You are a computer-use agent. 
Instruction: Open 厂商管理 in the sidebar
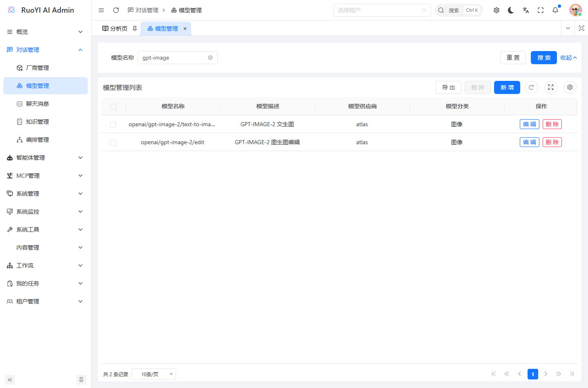(45, 68)
